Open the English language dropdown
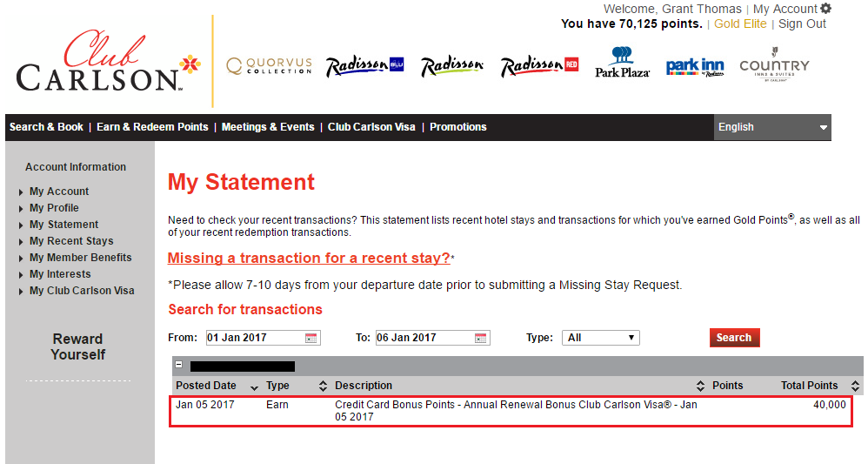This screenshot has height=464, width=868. click(771, 127)
